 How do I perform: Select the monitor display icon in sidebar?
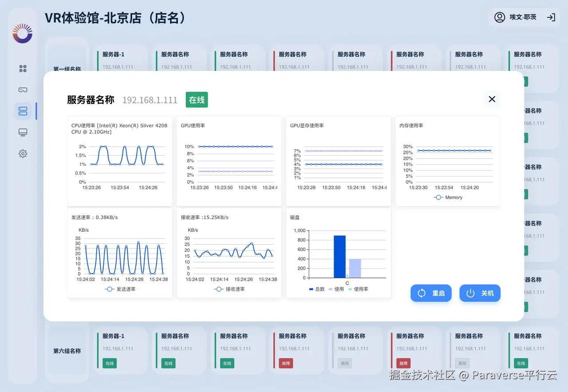pyautogui.click(x=23, y=132)
